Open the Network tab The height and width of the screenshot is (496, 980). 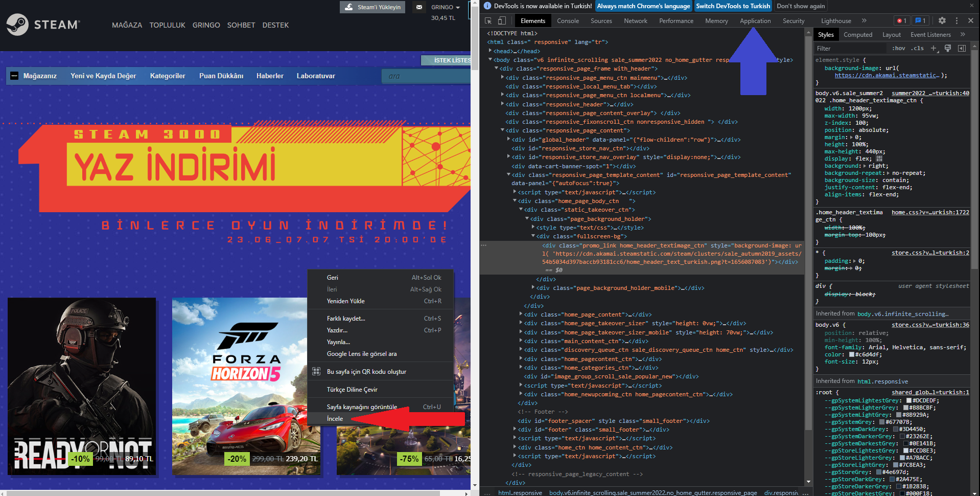point(635,21)
